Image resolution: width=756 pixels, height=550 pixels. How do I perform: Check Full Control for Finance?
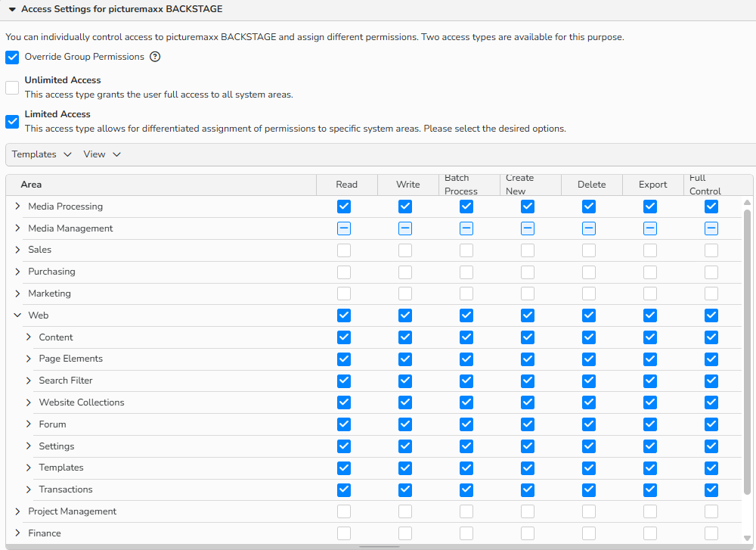point(711,533)
